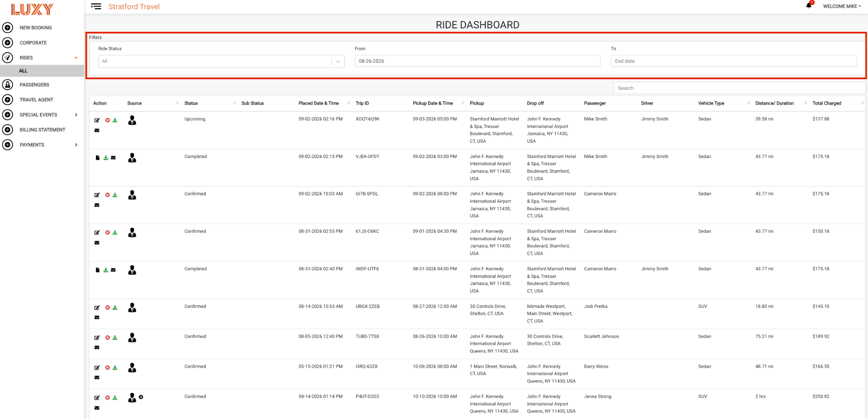This screenshot has width=868, height=419.
Task: Download the XOQT-6Q9K ride receipt
Action: [x=115, y=120]
